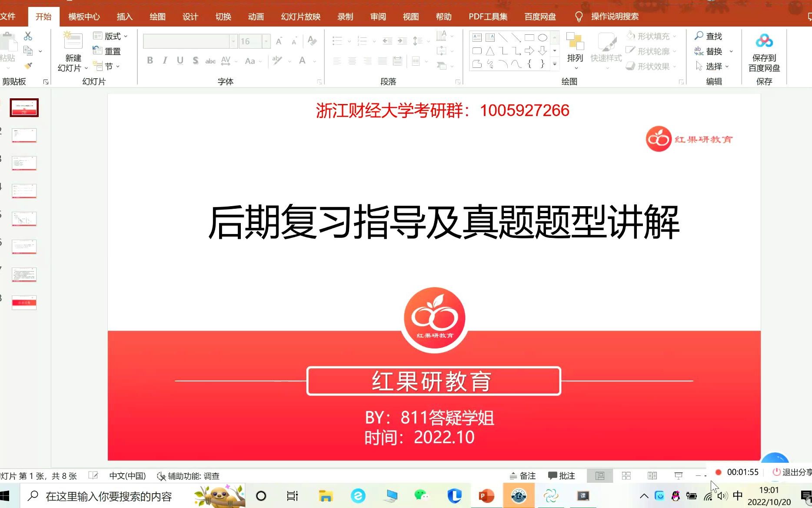Increase list indent level
Viewport: 812px width, 508px height.
pyautogui.click(x=403, y=41)
